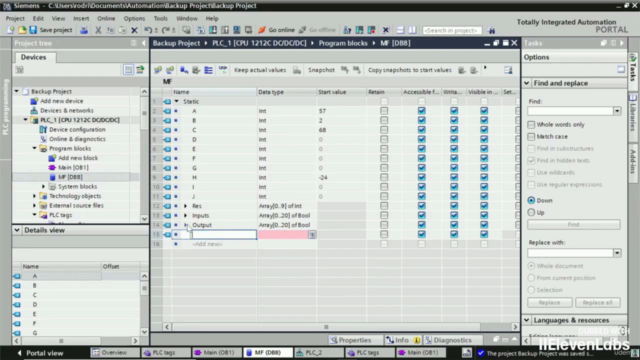Switch to the Diagnostics tab

(448, 340)
